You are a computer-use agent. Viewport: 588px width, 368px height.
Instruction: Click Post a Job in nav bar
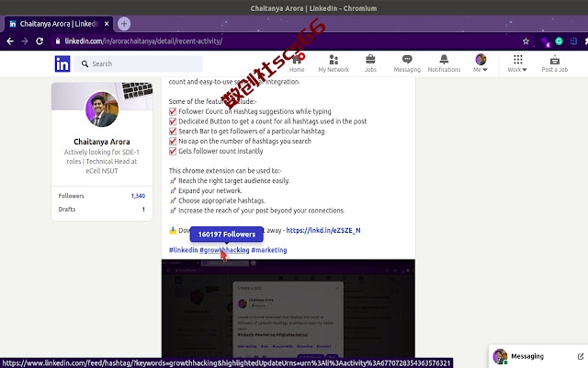coord(555,63)
